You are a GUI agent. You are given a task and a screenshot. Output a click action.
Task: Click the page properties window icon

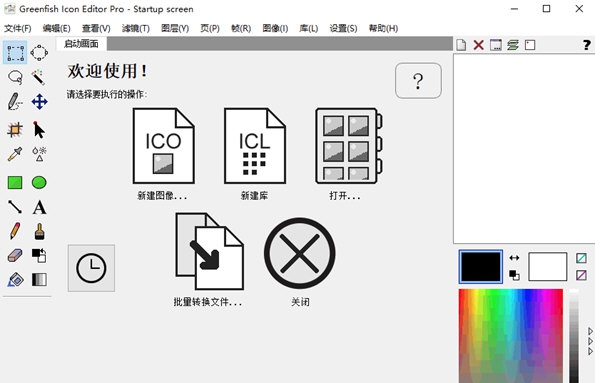pyautogui.click(x=496, y=45)
